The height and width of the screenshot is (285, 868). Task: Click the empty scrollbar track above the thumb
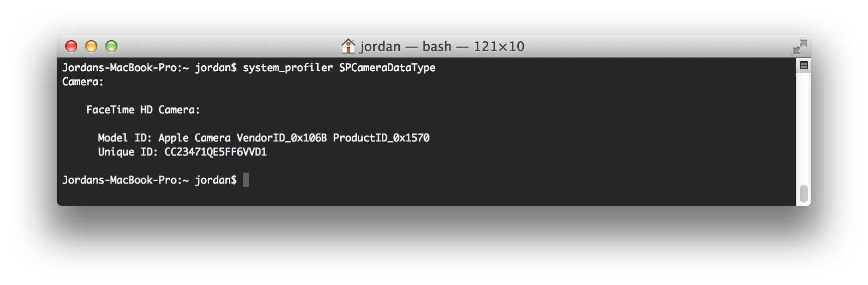(803, 125)
